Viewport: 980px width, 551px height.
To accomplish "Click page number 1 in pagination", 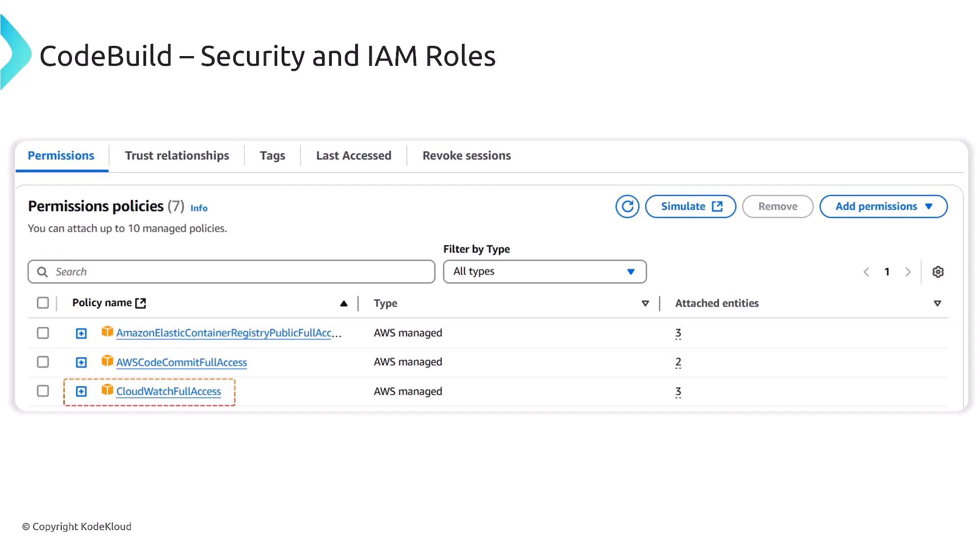I will 887,272.
